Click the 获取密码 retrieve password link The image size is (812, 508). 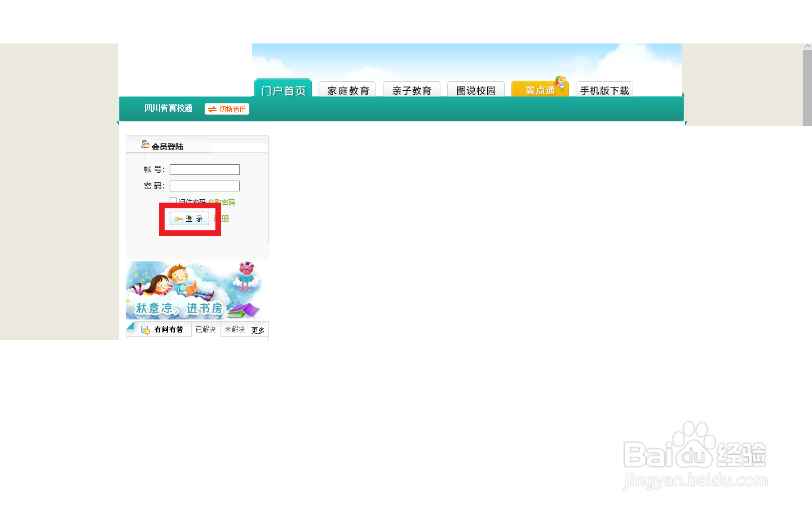point(222,202)
